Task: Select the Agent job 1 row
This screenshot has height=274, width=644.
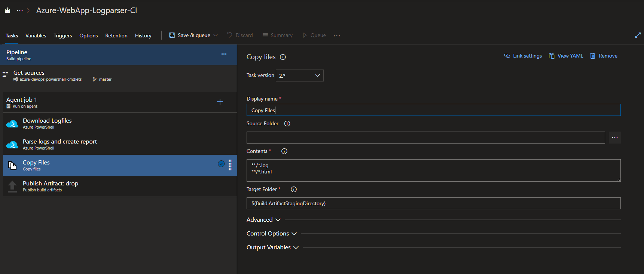Action: tap(120, 102)
